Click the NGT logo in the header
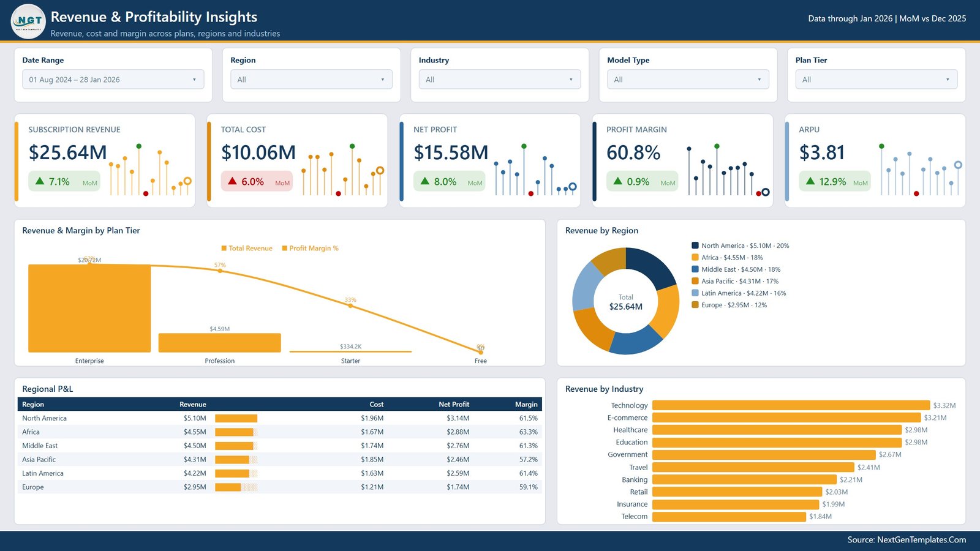 (28, 21)
